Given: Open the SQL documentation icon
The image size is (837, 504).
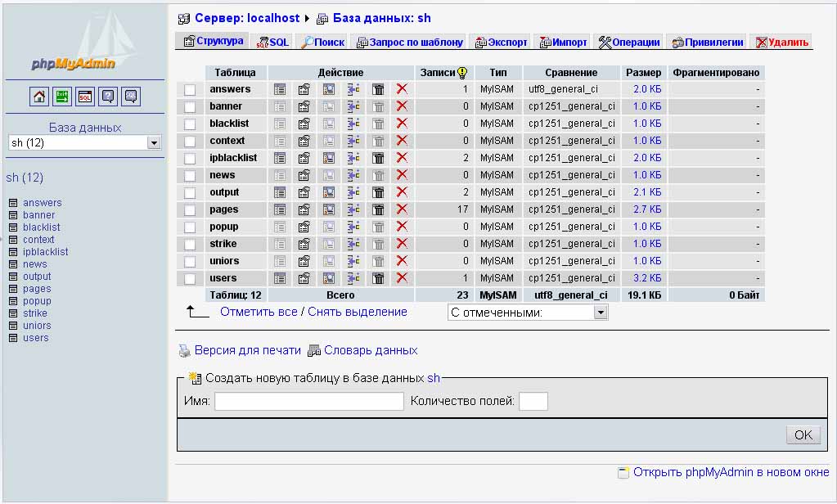Looking at the screenshot, I should coord(131,97).
